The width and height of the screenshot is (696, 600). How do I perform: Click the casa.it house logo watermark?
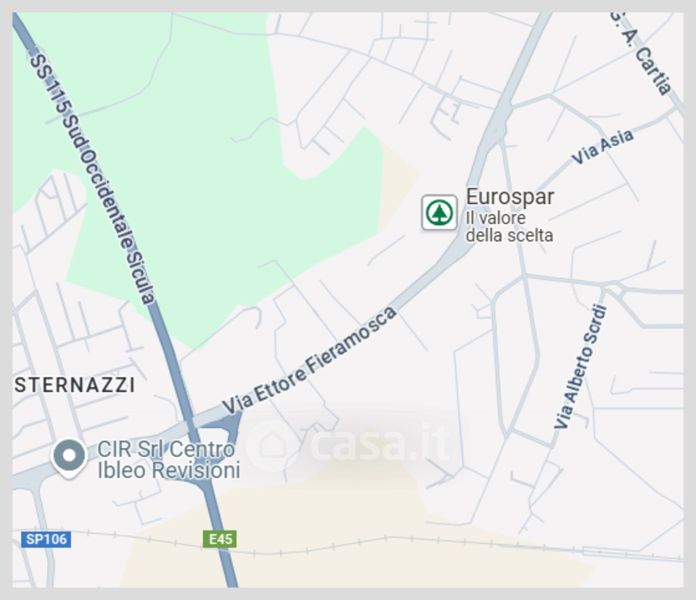[x=271, y=445]
